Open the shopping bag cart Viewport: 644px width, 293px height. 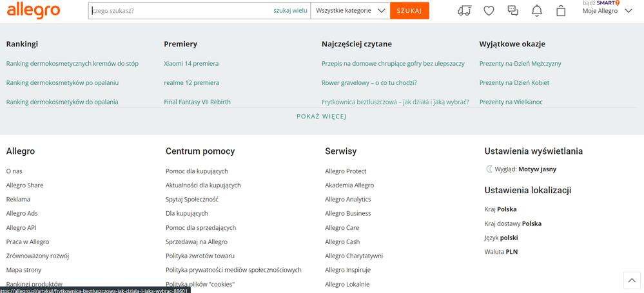coord(561,10)
